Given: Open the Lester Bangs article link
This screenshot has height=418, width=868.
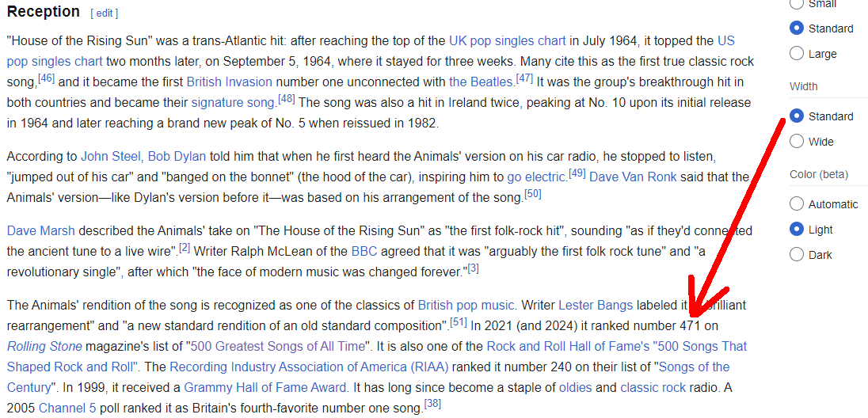Looking at the screenshot, I should [x=596, y=305].
